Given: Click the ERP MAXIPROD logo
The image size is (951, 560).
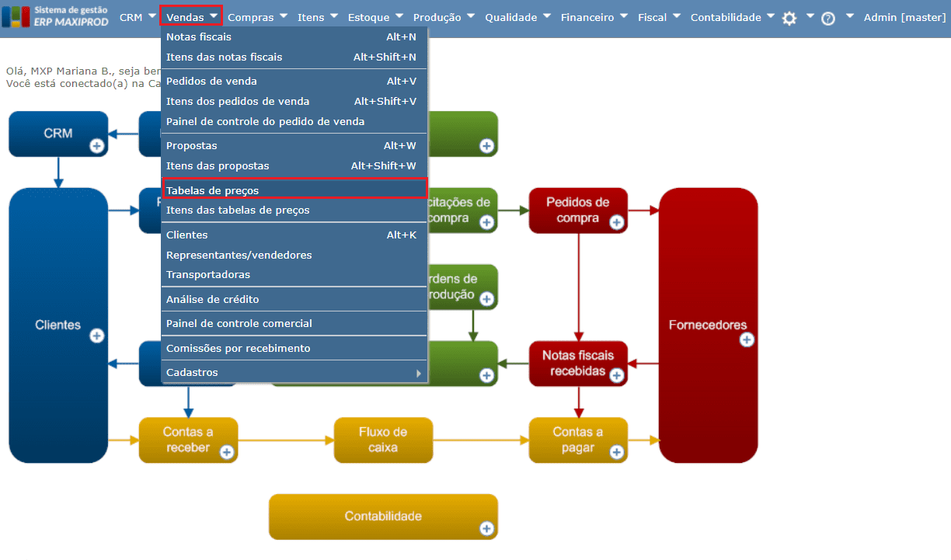Looking at the screenshot, I should [54, 16].
